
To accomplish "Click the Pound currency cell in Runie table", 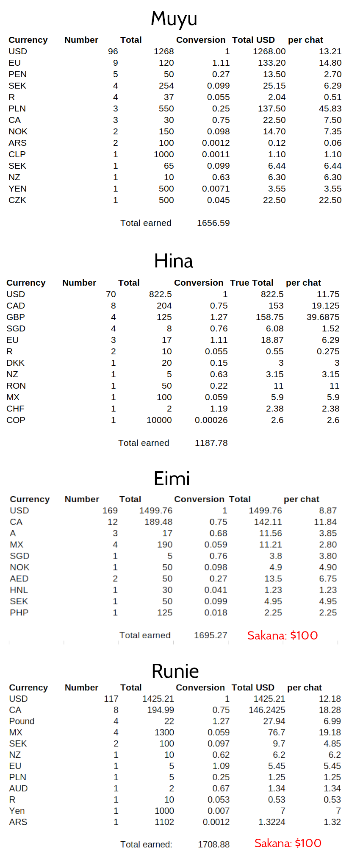I will (22, 721).
